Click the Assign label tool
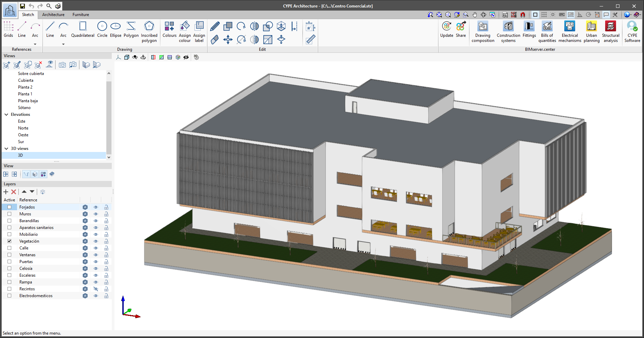This screenshot has height=338, width=644. point(199,32)
